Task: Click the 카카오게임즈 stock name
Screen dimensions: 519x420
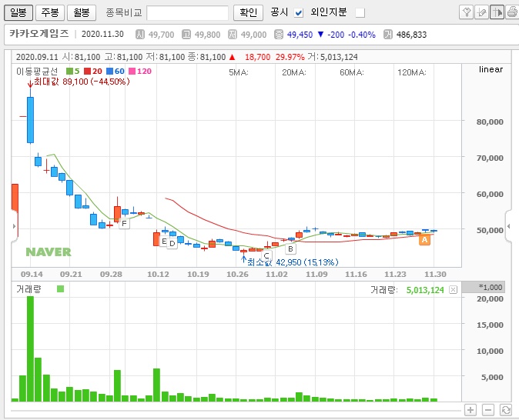Action: tap(39, 34)
